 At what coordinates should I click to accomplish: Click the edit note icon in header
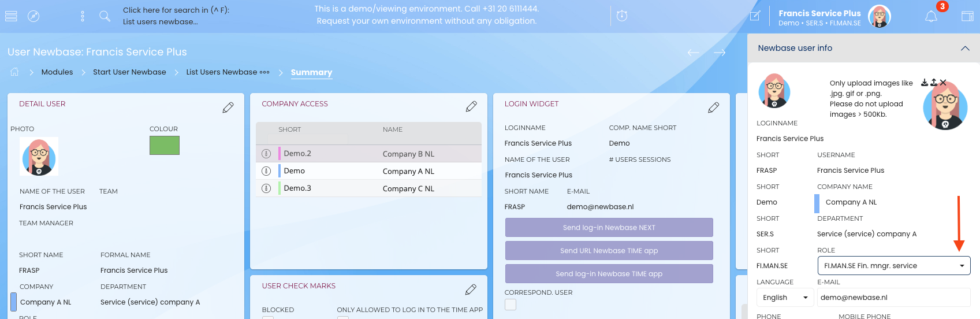[x=755, y=16]
